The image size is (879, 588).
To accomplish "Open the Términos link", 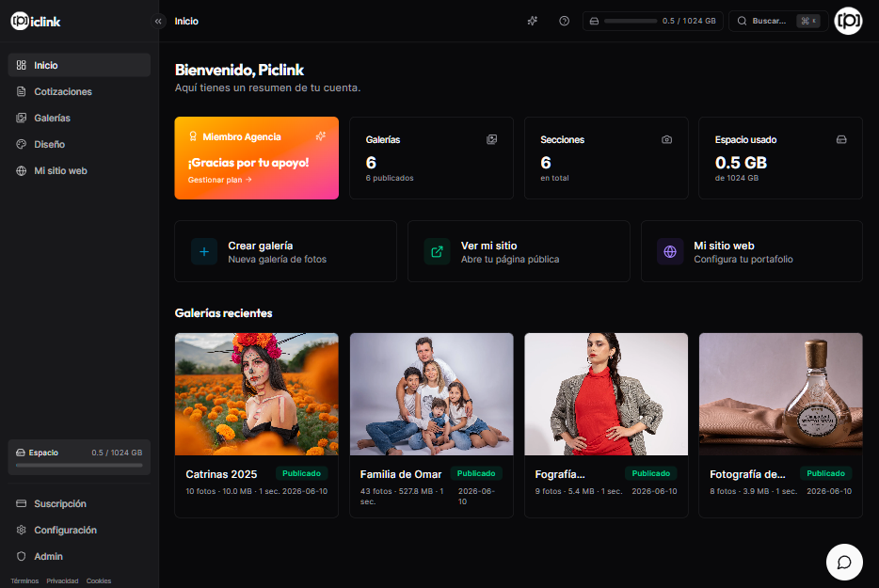I will [x=24, y=580].
